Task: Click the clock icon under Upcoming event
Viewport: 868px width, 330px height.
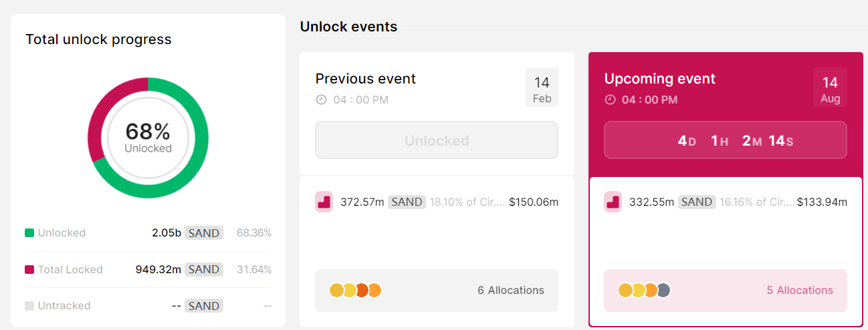Action: [x=610, y=100]
